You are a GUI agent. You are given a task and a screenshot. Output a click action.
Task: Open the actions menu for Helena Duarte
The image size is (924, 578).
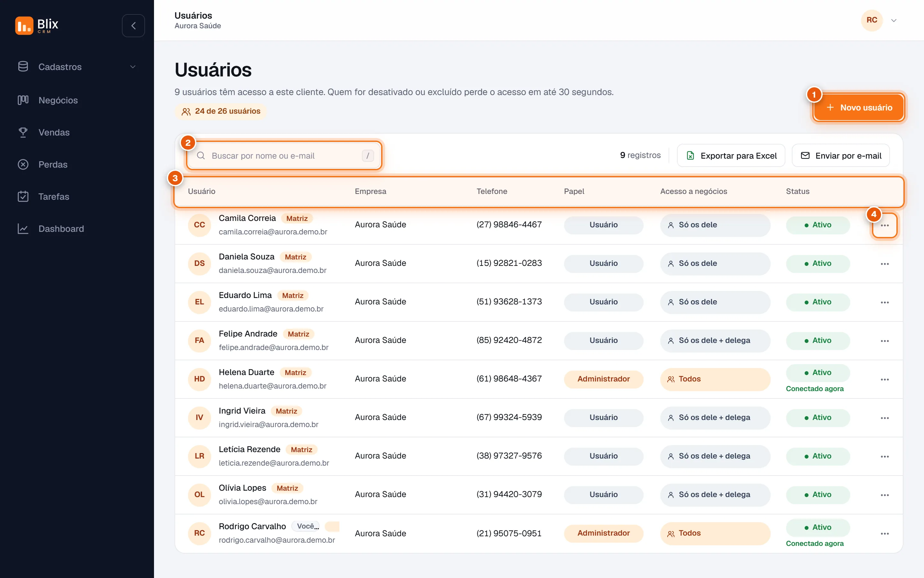(x=885, y=380)
